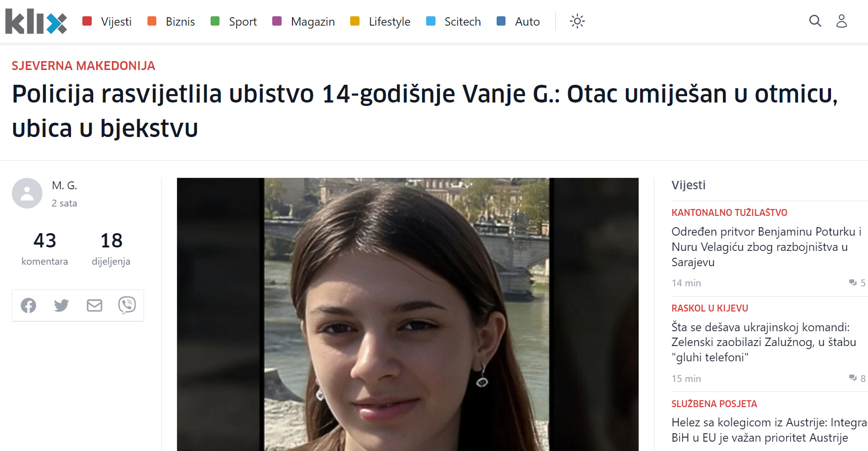Open the search magnifier icon
Screen dimensions: 868x451
[815, 21]
